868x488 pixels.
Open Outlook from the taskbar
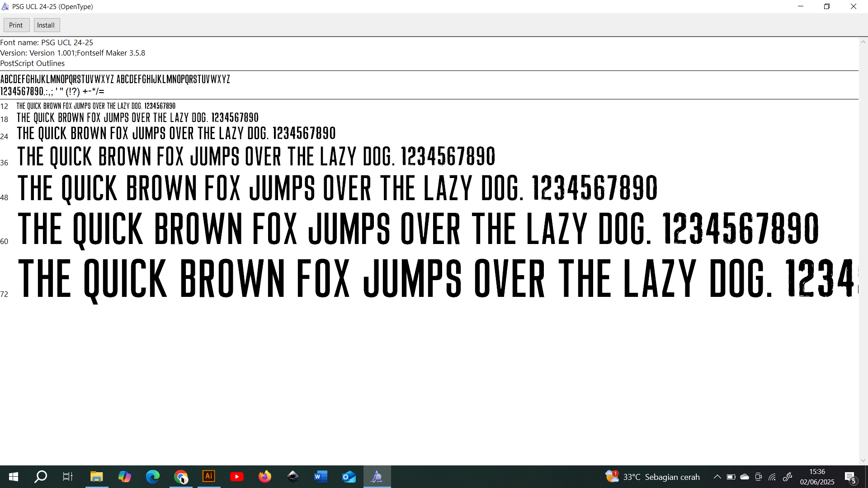pos(349,477)
